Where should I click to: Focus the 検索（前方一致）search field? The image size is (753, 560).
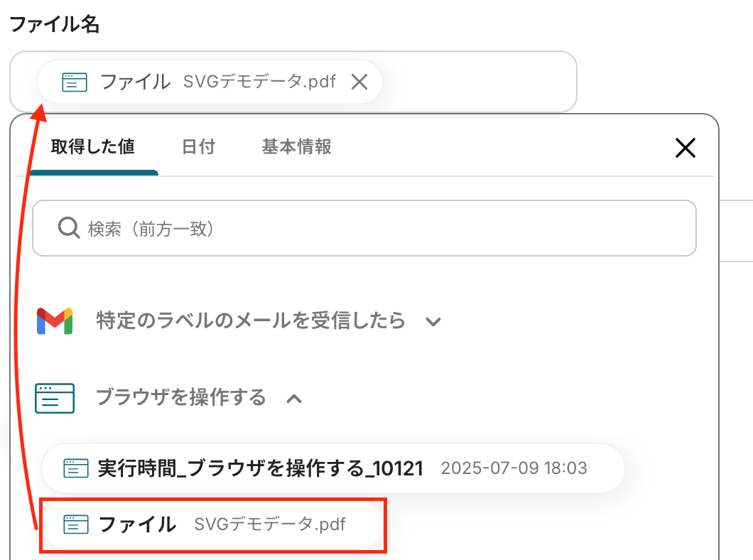pyautogui.click(x=384, y=229)
